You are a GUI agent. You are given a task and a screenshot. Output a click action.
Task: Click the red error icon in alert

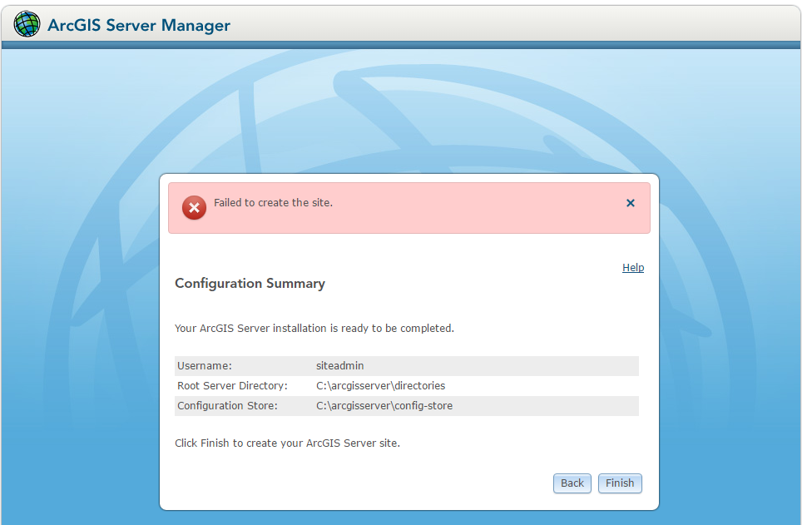[x=194, y=208]
